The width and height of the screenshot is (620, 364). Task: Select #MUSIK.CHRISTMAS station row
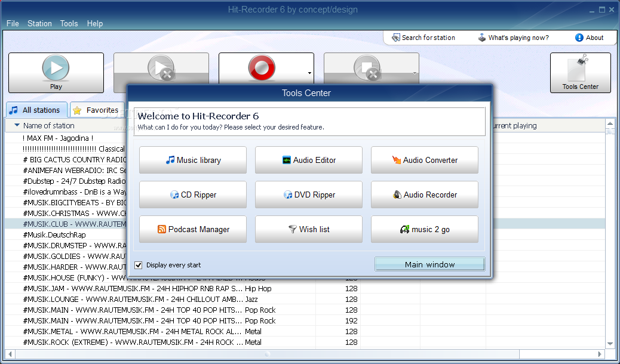pos(66,214)
